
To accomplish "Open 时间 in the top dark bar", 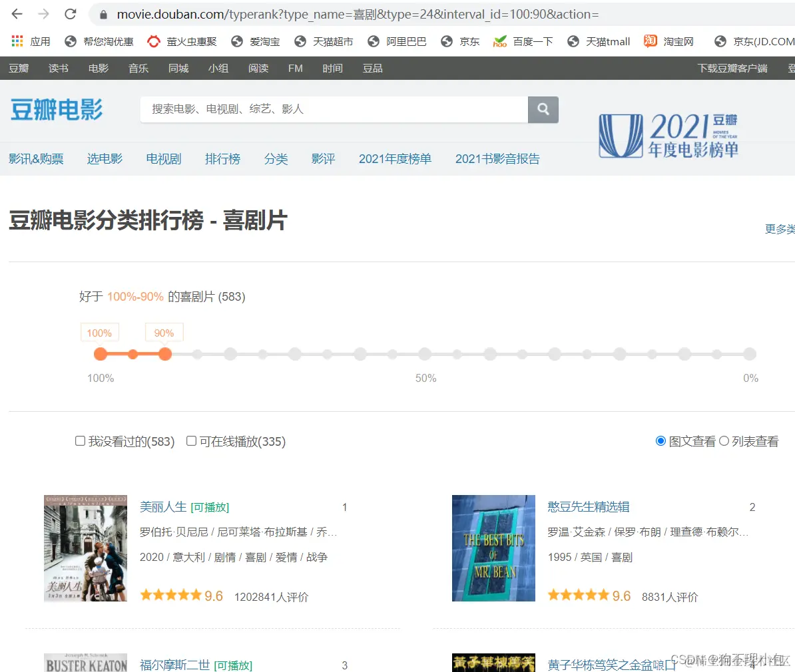I will point(333,69).
